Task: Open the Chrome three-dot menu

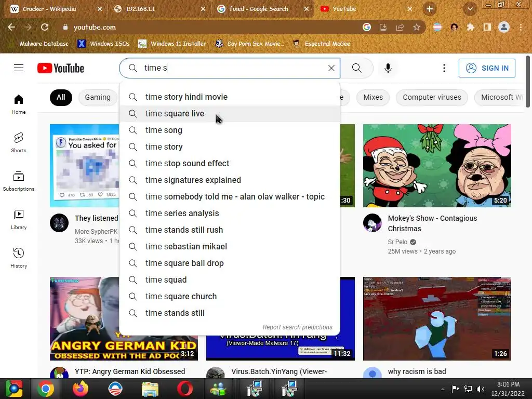Action: 521,27
